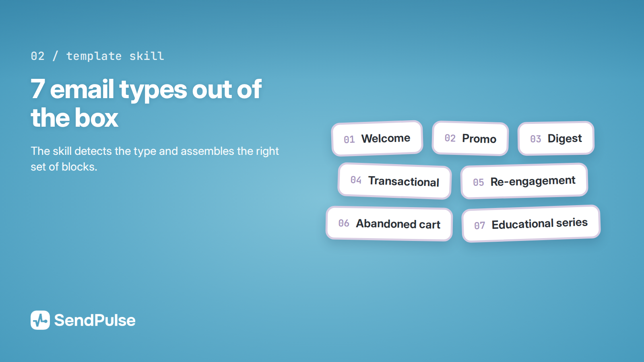The image size is (644, 362).
Task: Click the number 01 on the Welcome chip
Action: pyautogui.click(x=349, y=140)
